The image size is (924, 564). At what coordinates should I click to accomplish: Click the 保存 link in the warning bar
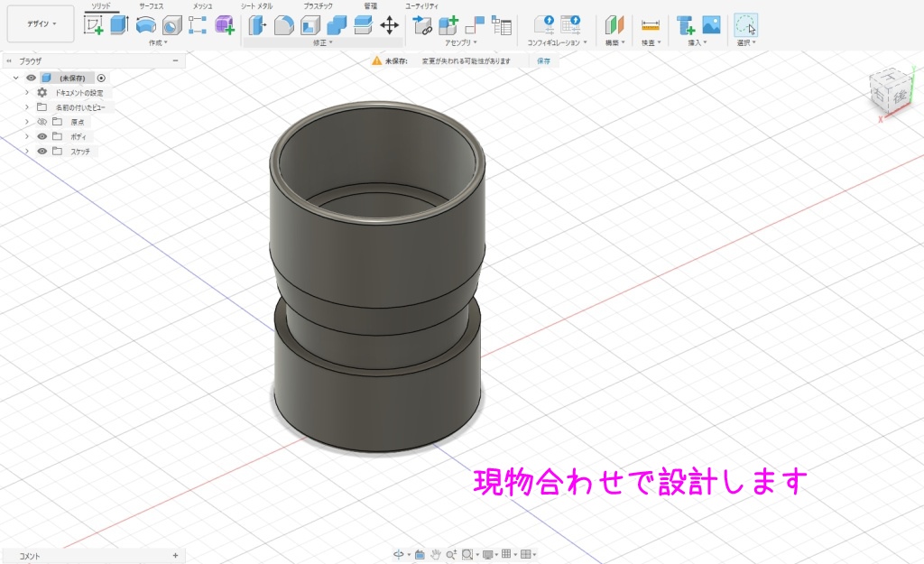543,61
